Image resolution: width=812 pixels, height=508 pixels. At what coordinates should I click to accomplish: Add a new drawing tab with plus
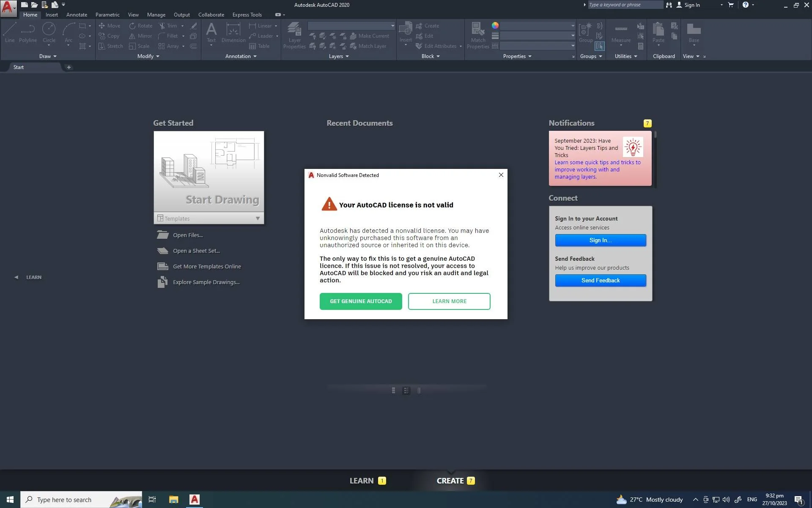(69, 67)
